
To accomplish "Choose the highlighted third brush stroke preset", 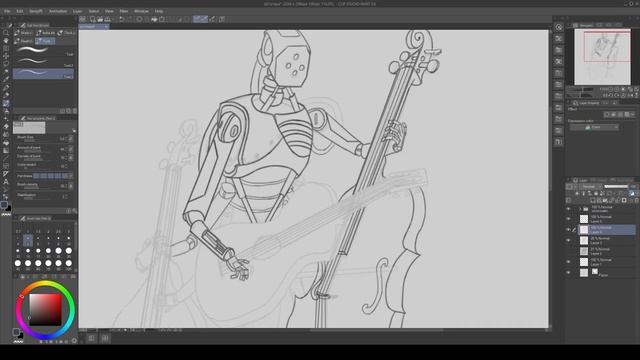I will pos(43,73).
